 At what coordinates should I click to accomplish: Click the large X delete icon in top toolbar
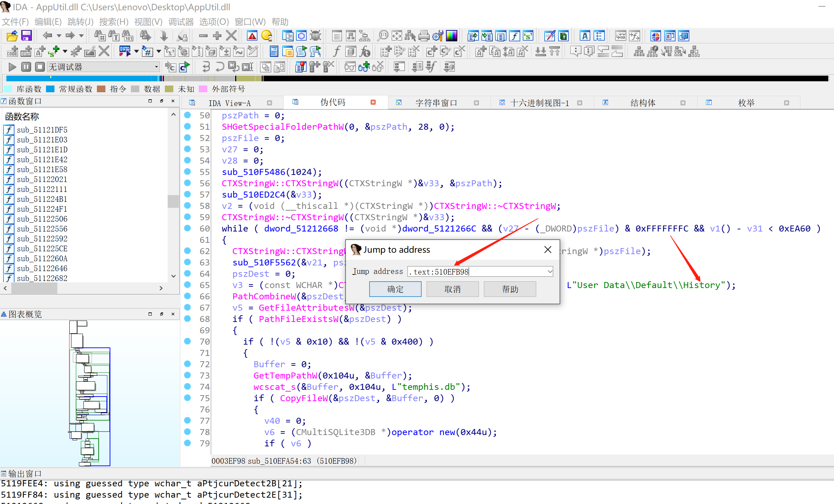click(231, 36)
